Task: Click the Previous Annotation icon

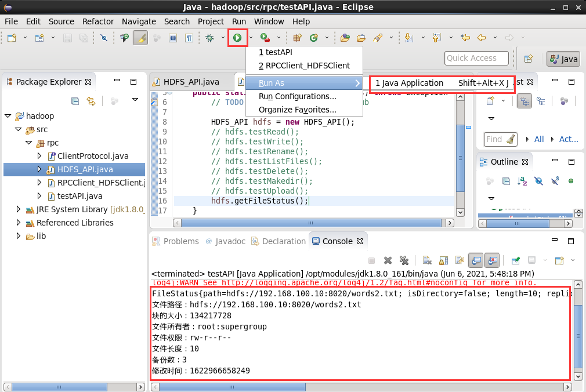Action: pyautogui.click(x=436, y=38)
